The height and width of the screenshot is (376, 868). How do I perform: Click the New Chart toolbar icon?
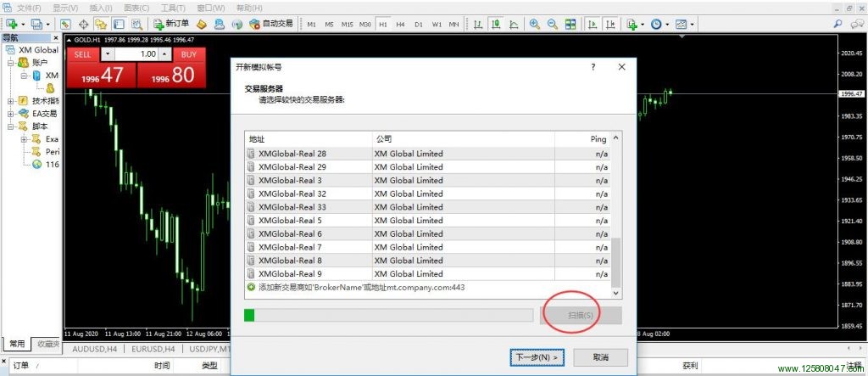(x=12, y=24)
